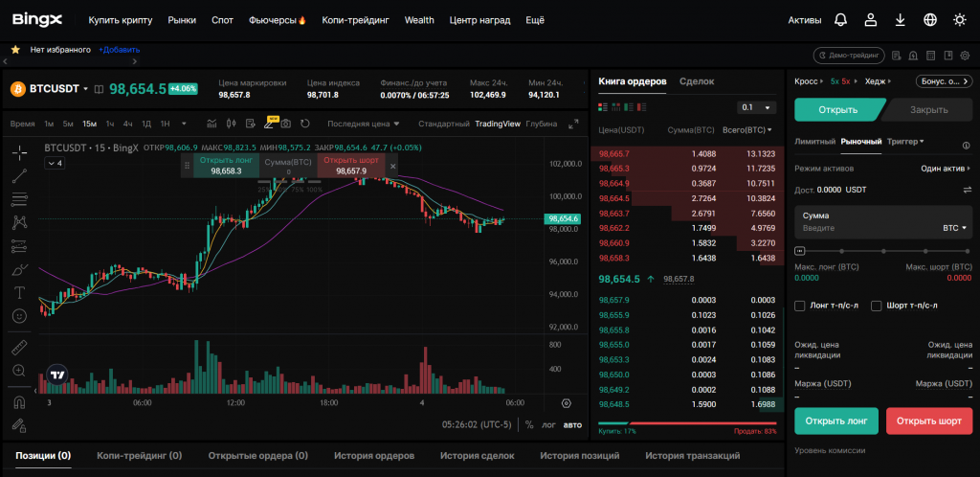Click the +Добавить favorites link
This screenshot has height=477, width=980.
tap(120, 50)
